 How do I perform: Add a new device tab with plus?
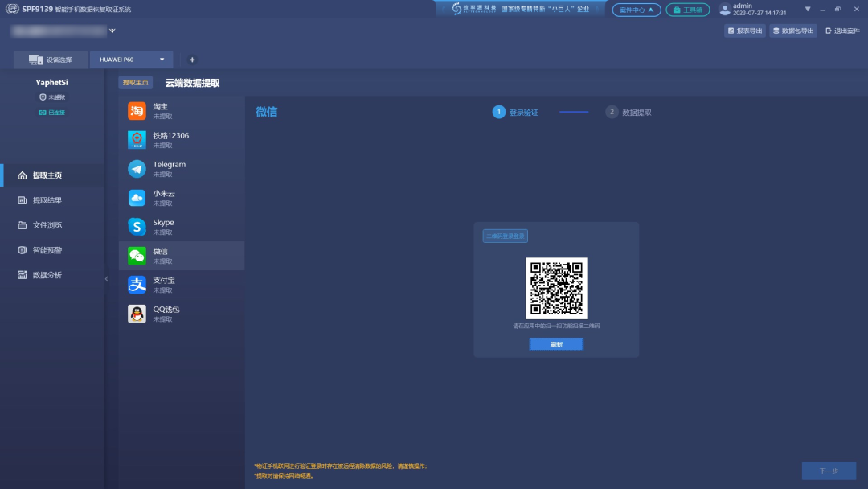[192, 60]
